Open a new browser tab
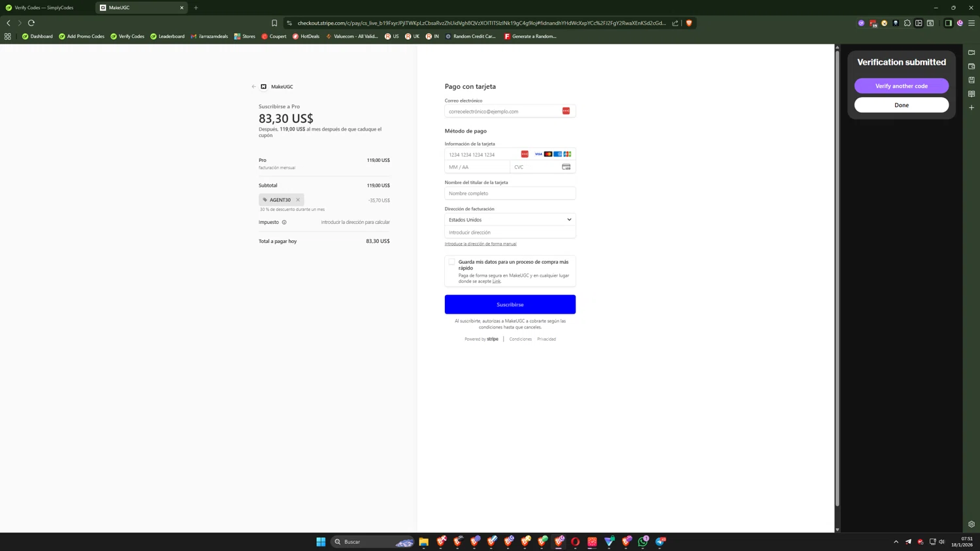 coord(196,8)
